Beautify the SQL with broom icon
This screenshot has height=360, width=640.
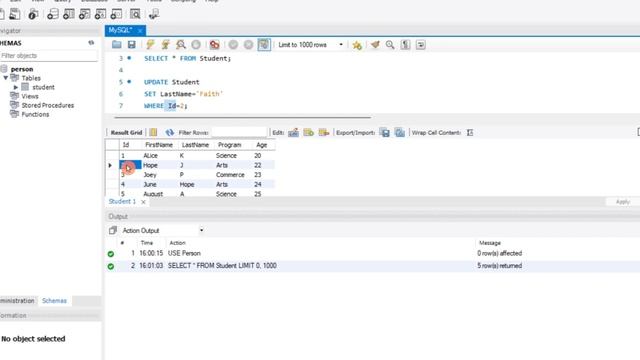[x=375, y=44]
